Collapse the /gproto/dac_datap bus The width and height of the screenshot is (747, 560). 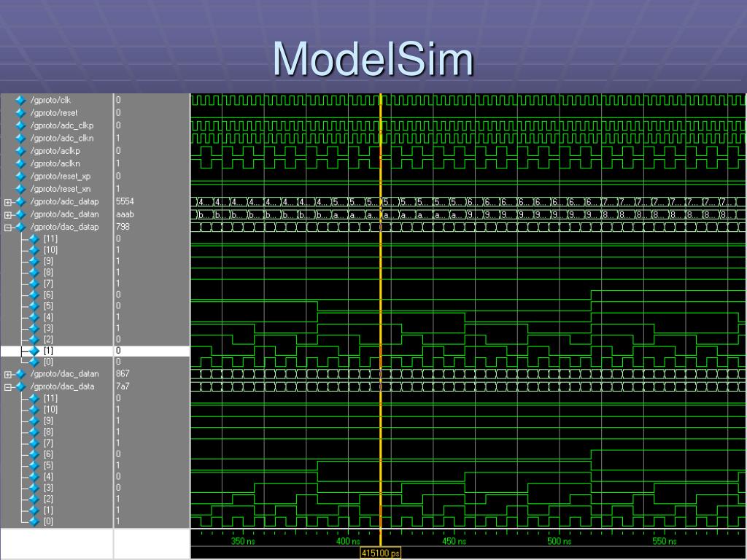click(x=7, y=227)
